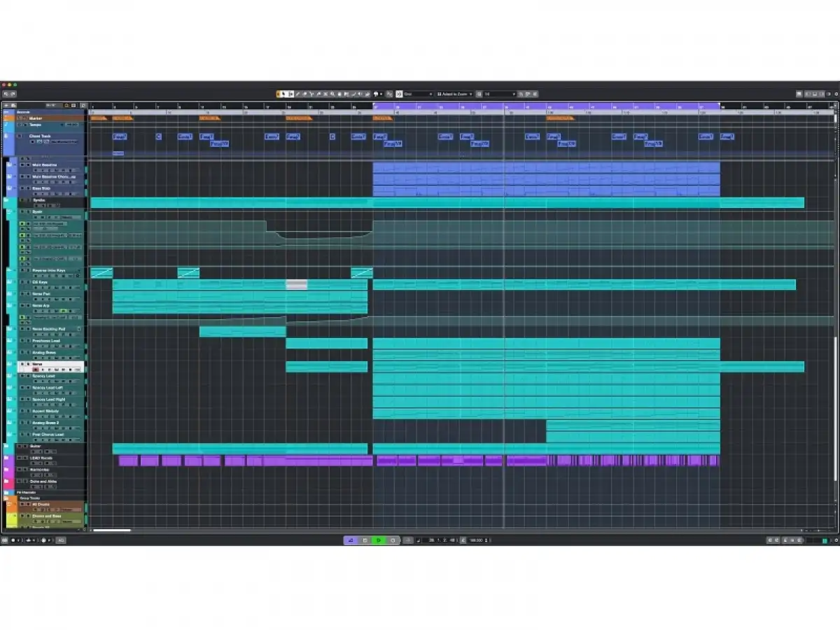The height and width of the screenshot is (630, 840).
Task: Open the Grid snap type dropdown
Action: [418, 94]
